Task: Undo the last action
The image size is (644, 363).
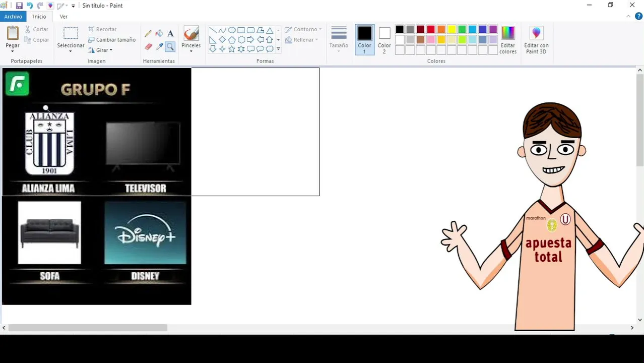Action: [30, 6]
